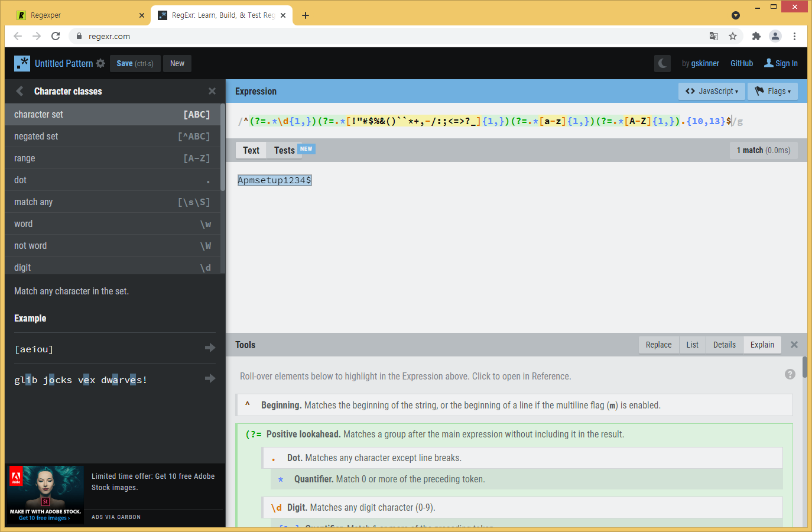Open pattern settings gear icon
This screenshot has width=812, height=532.
[100, 63]
